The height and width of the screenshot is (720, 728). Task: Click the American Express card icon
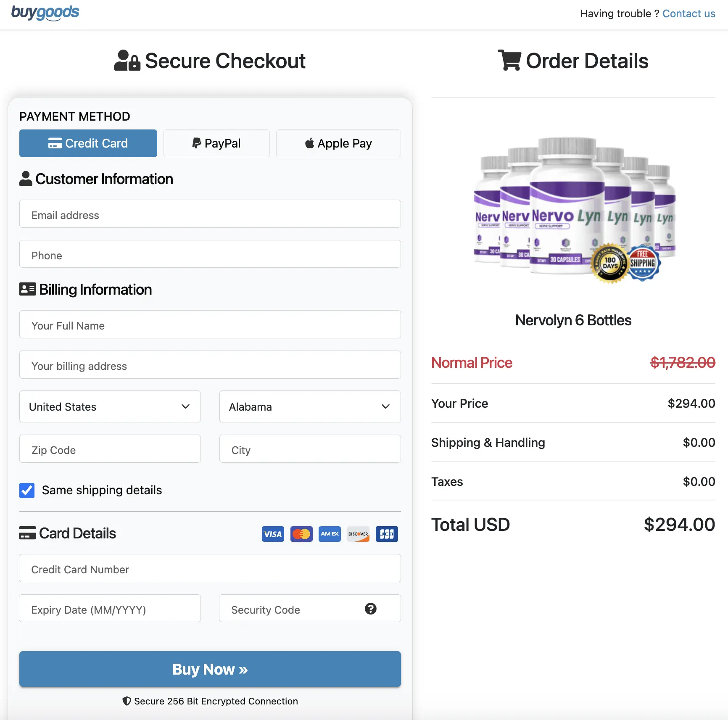330,534
